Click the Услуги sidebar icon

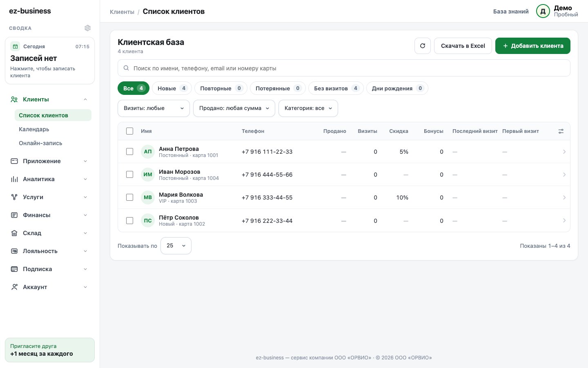pyautogui.click(x=14, y=197)
